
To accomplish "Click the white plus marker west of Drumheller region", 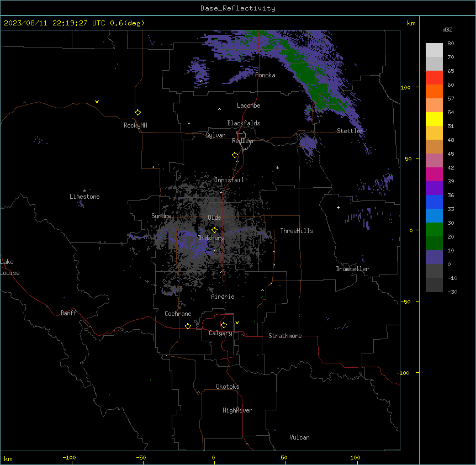I will pyautogui.click(x=338, y=207).
